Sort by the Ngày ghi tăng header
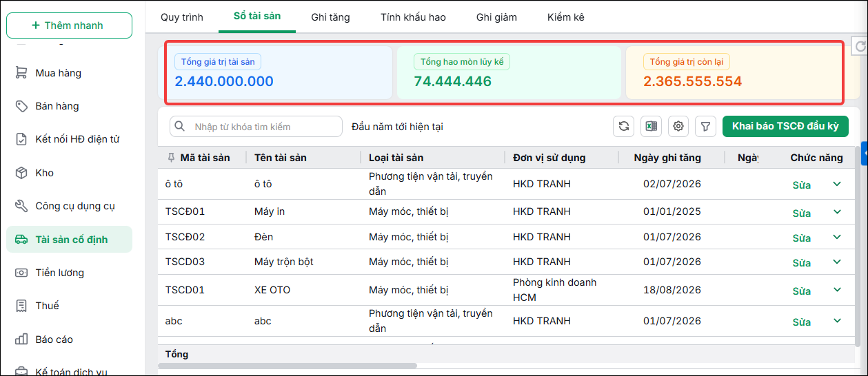Image resolution: width=868 pixels, height=376 pixels. pyautogui.click(x=667, y=158)
